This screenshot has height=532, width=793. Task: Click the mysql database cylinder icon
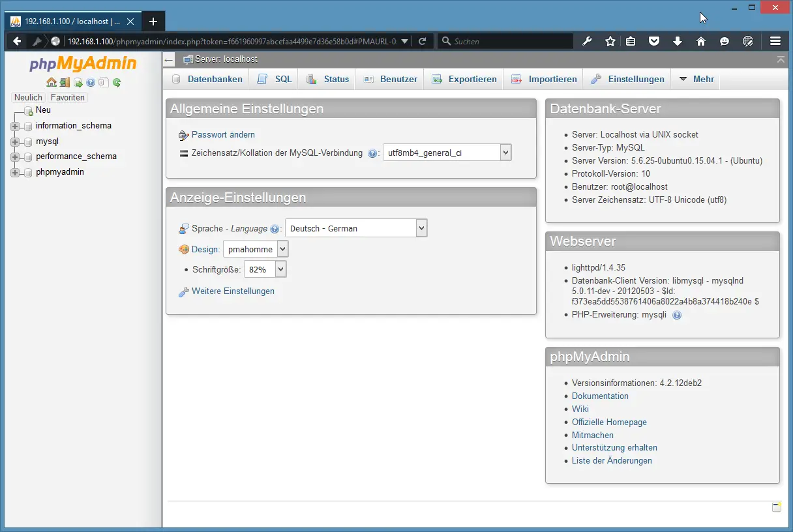tap(28, 141)
